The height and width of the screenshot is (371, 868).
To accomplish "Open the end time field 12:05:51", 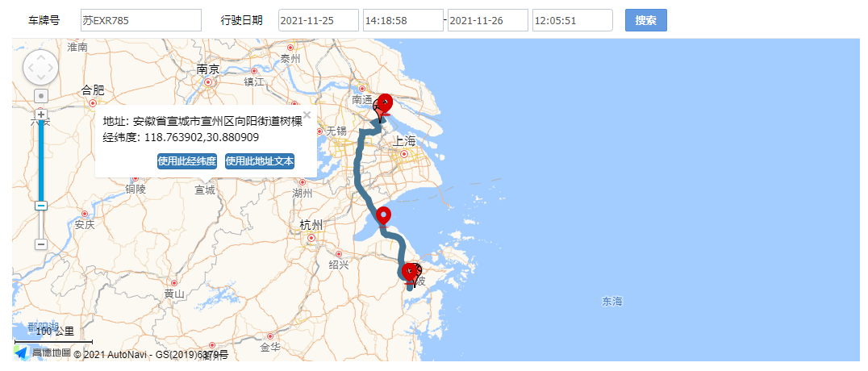I will point(573,20).
